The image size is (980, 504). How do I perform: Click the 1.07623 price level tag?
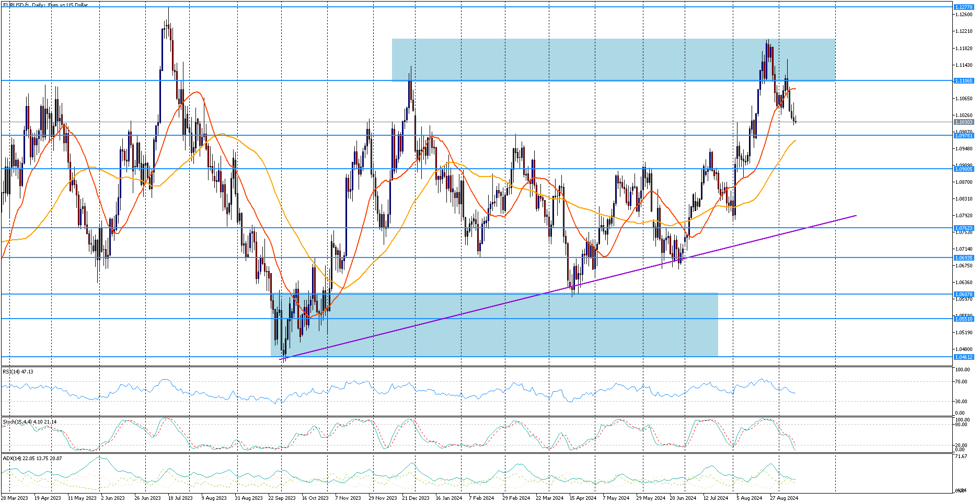tap(963, 228)
